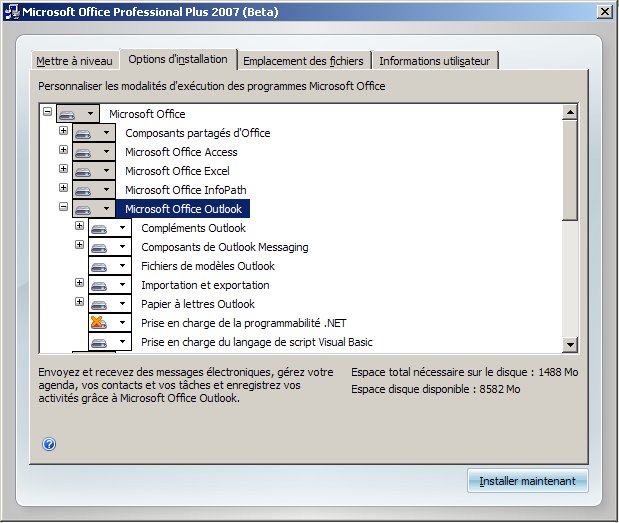The image size is (619, 523).
Task: Select Options d'installation tab
Action: (178, 59)
